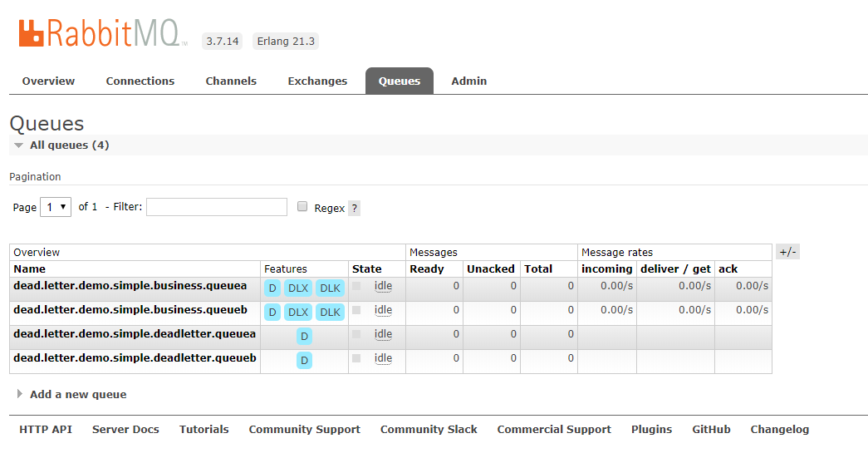Image resolution: width=868 pixels, height=463 pixels.
Task: Click the Erlang 21.3 version label
Action: pos(286,41)
